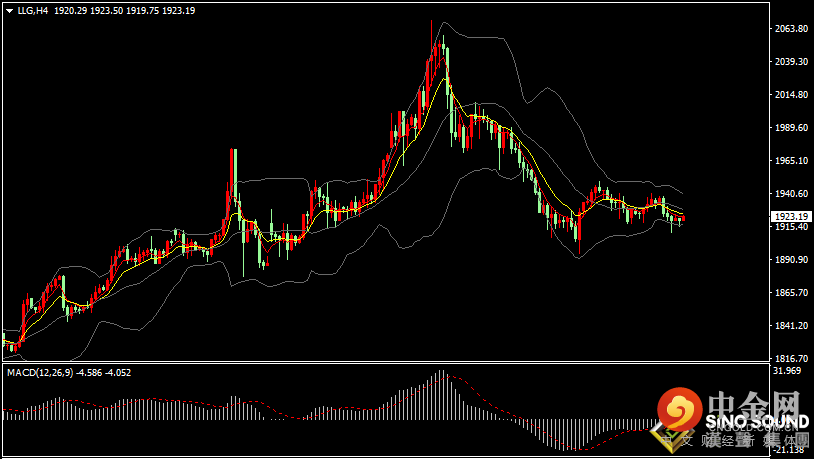Select OHLC values 1920.29 1923.50 1919.75 1923.19

(125, 10)
